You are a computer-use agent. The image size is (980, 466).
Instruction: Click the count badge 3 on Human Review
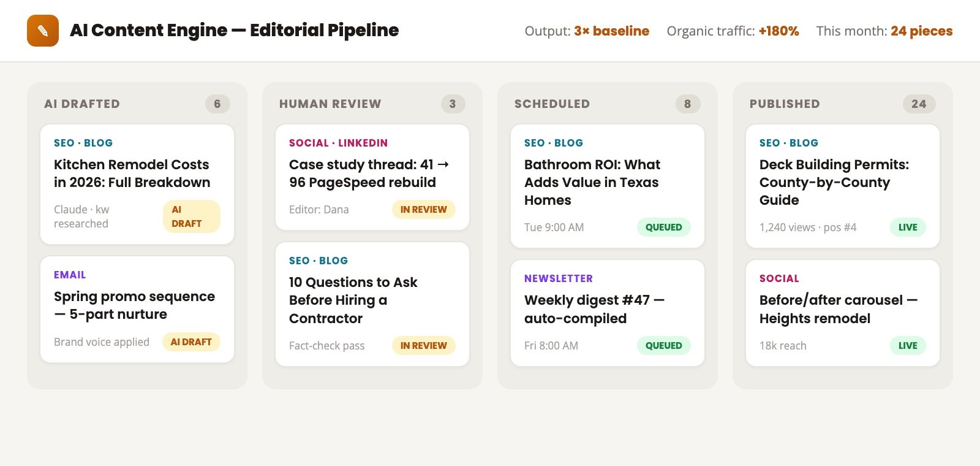pos(453,104)
